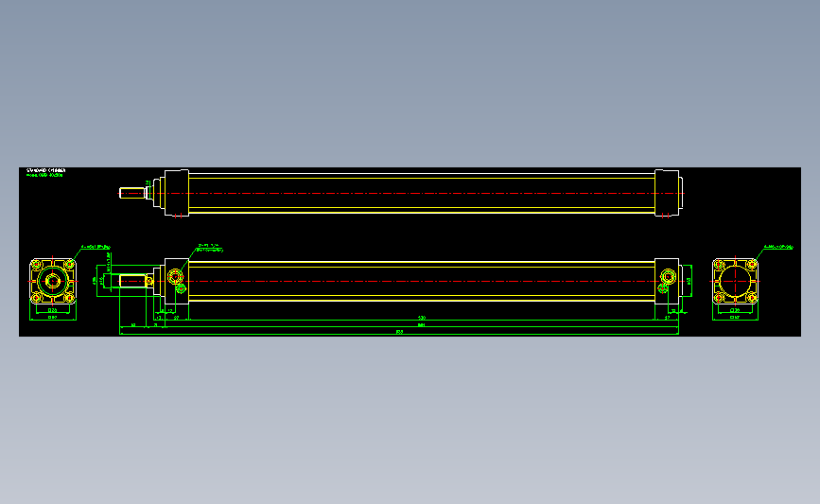Select the lower-left mounting hole of the rod-side end view
Image resolution: width=820 pixels, height=504 pixels.
click(x=37, y=298)
